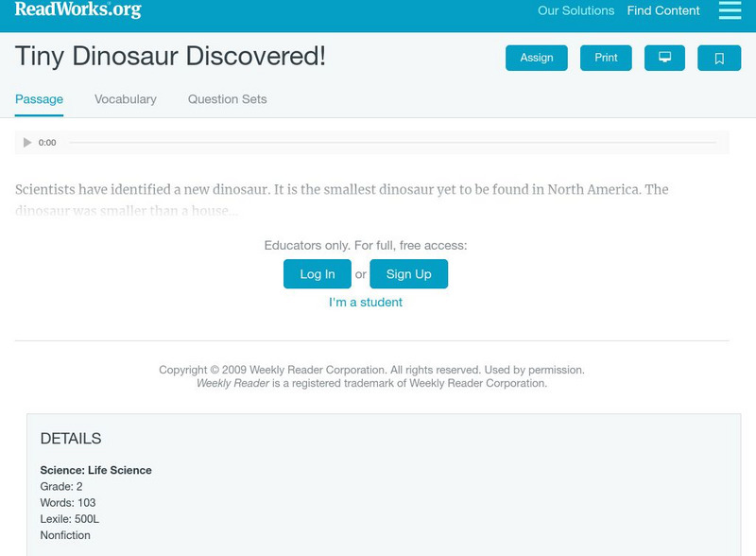Click the Science: Life Science detail label
This screenshot has height=556, width=756.
tap(94, 470)
